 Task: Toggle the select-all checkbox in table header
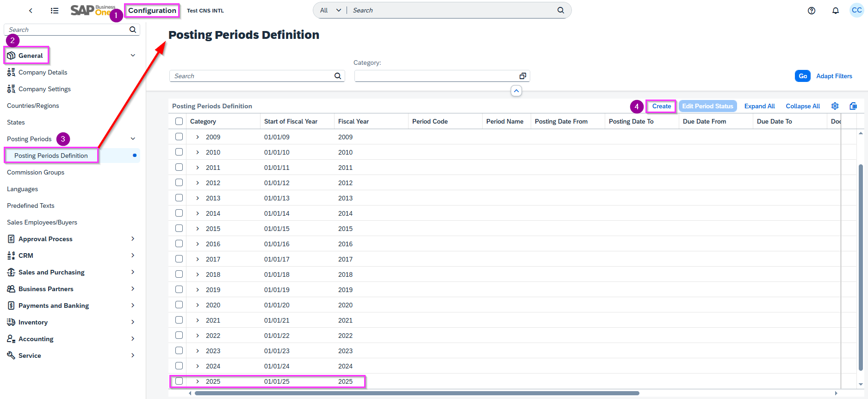coord(179,121)
